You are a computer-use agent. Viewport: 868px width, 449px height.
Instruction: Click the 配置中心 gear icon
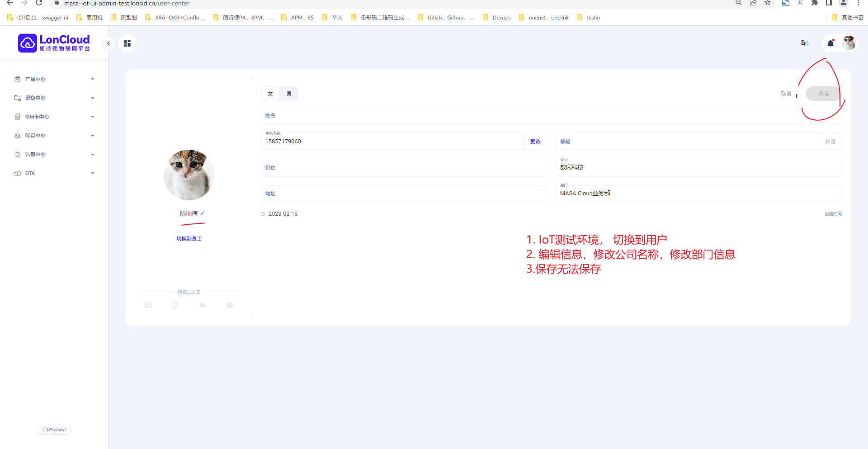[17, 136]
